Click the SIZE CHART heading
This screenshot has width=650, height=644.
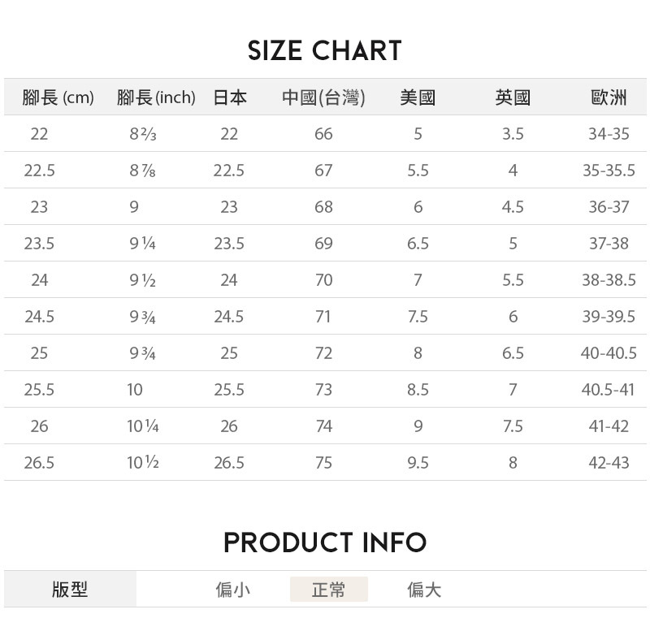tap(325, 51)
